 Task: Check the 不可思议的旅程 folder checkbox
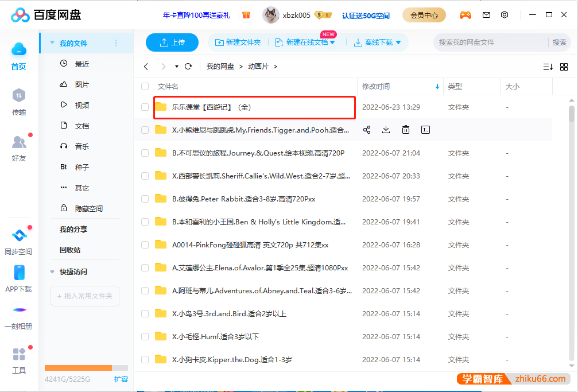145,153
